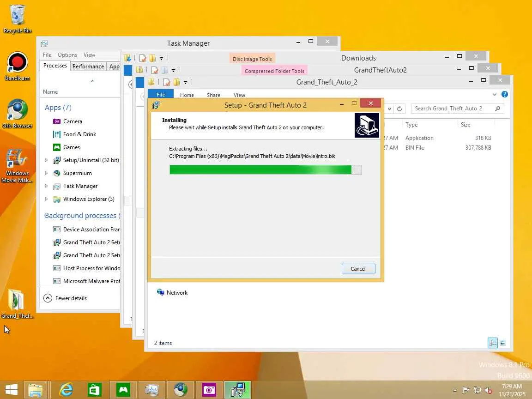Viewport: 532px width, 399px height.
Task: Select Host Process for Windows row
Action: click(80, 268)
